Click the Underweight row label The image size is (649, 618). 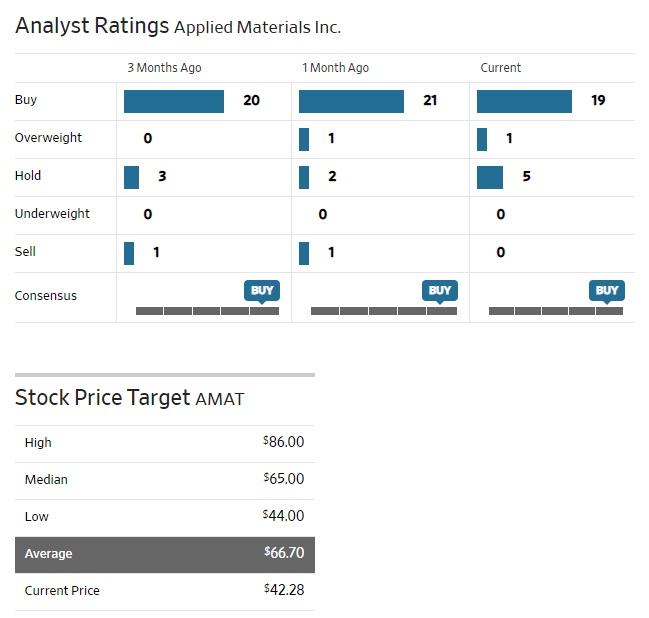point(52,214)
